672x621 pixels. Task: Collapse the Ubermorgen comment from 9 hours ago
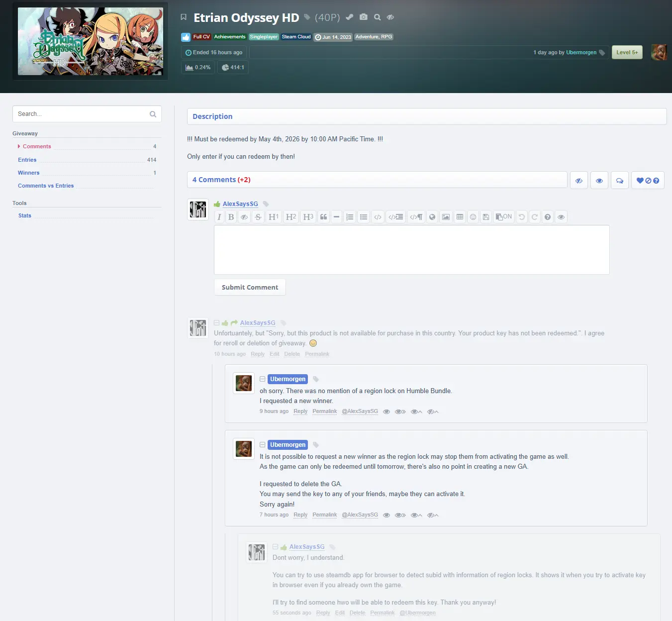[263, 379]
